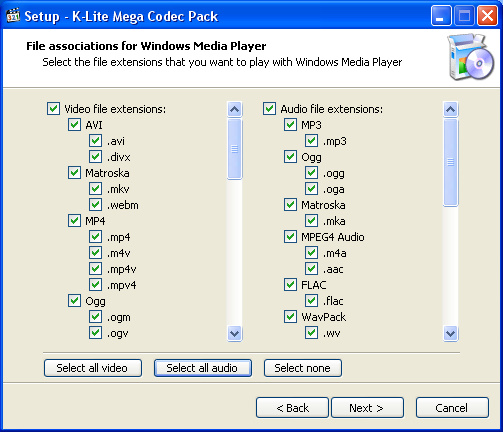Toggle the .mkv extension checkbox
This screenshot has height=432, width=503.
95,189
